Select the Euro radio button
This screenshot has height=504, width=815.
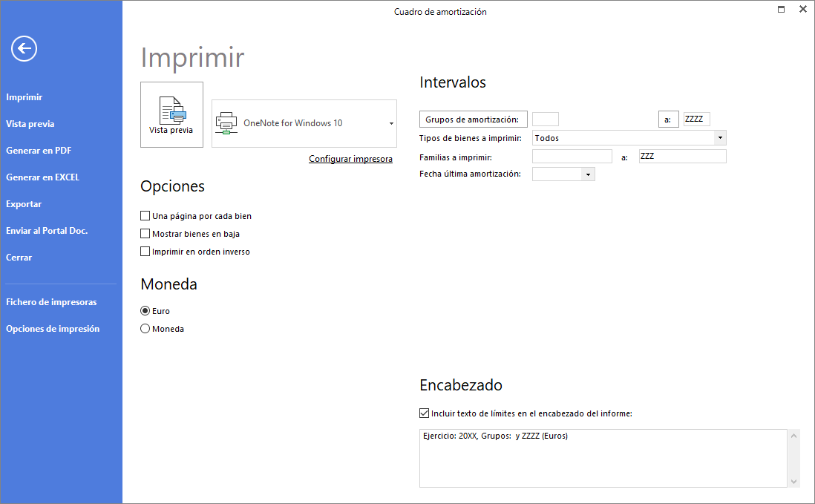tap(145, 311)
